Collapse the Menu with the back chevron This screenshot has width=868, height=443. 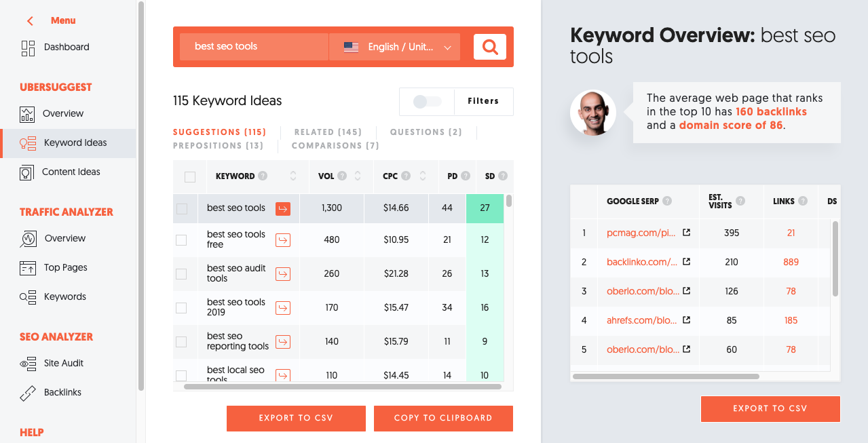tap(30, 21)
